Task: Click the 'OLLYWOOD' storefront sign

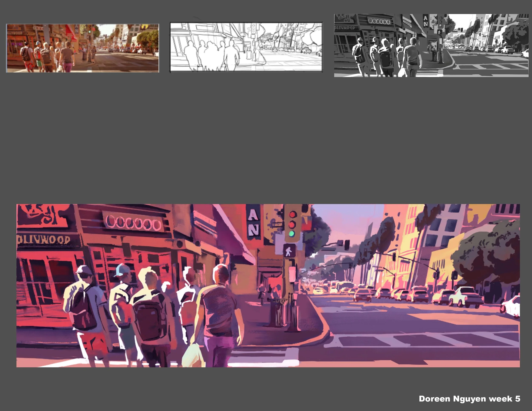Action: coord(44,240)
